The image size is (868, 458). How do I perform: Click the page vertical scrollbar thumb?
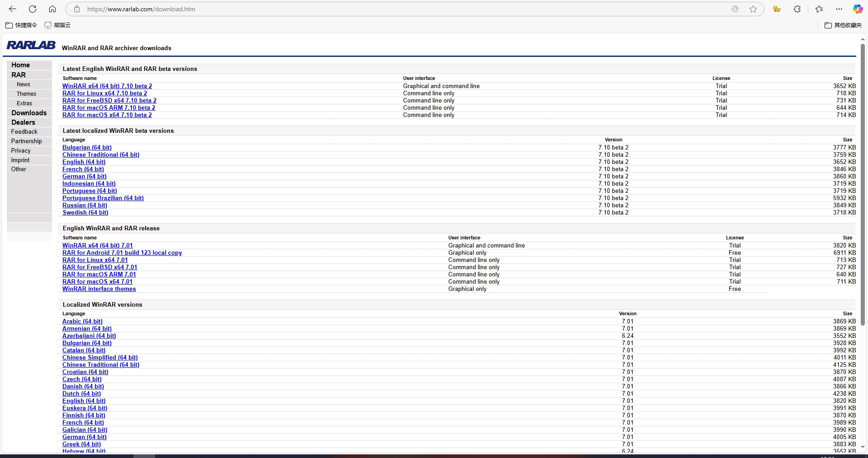863,184
